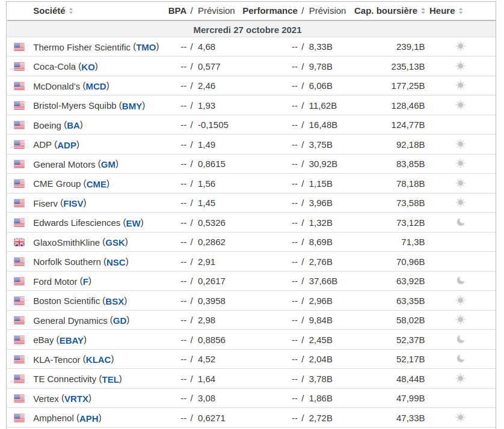Click the US flag beside Ford Motor
This screenshot has height=429, width=504.
19,282
